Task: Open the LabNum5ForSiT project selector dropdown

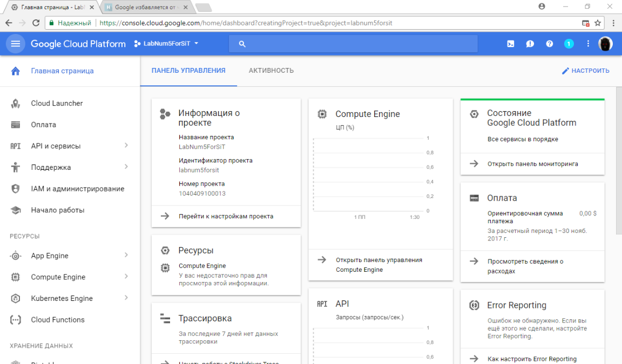Action: (166, 44)
